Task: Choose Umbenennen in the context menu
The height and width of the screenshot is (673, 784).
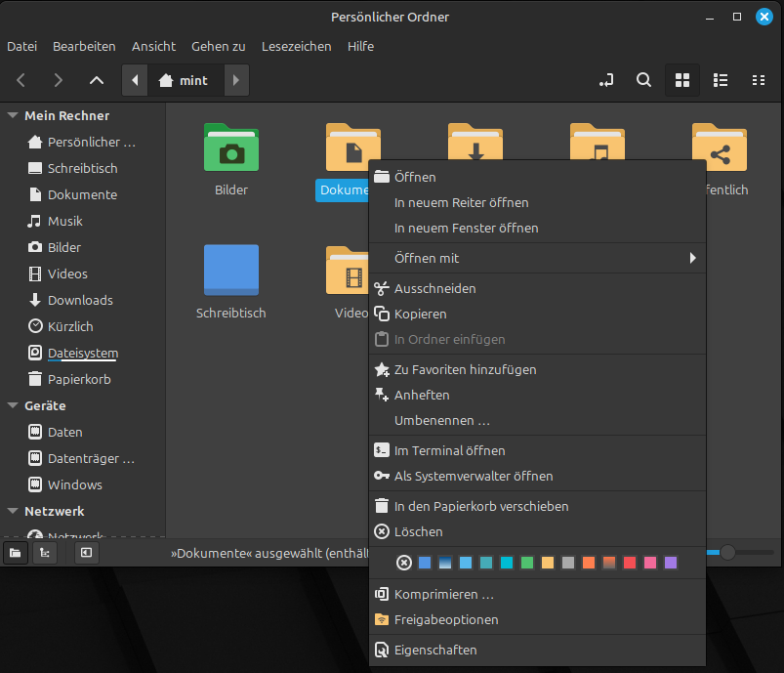Action: (441, 420)
